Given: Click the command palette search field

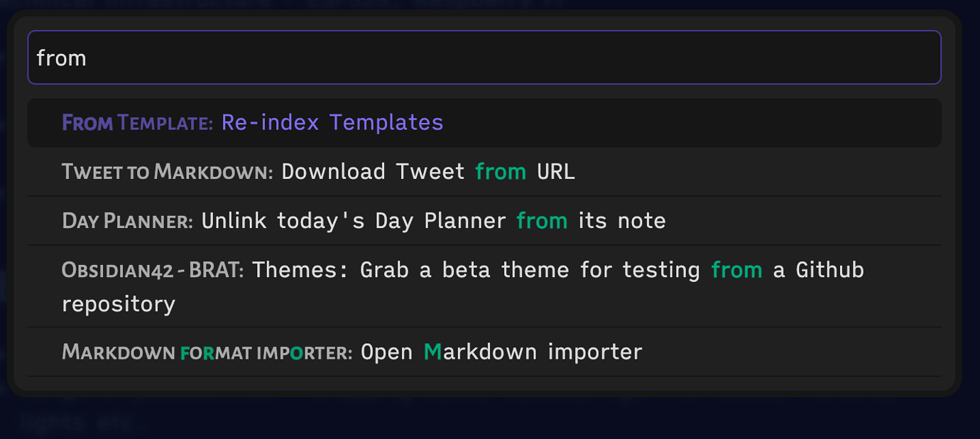Looking at the screenshot, I should tap(485, 58).
